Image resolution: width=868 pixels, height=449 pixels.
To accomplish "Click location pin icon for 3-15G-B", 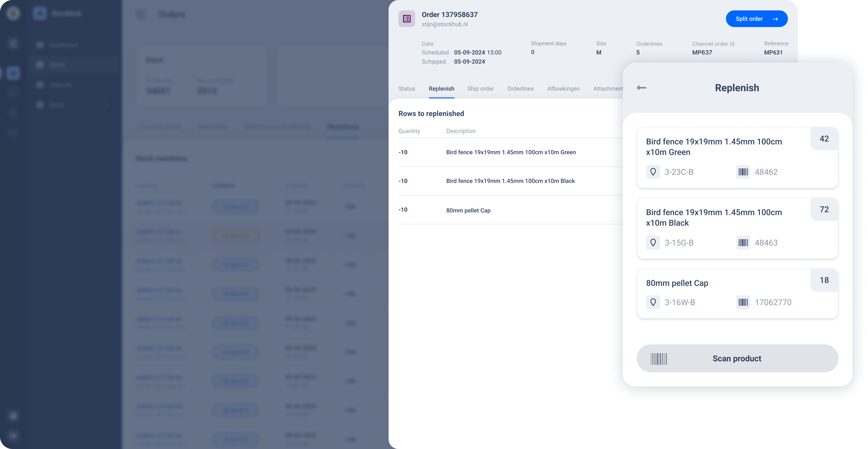I will (653, 243).
